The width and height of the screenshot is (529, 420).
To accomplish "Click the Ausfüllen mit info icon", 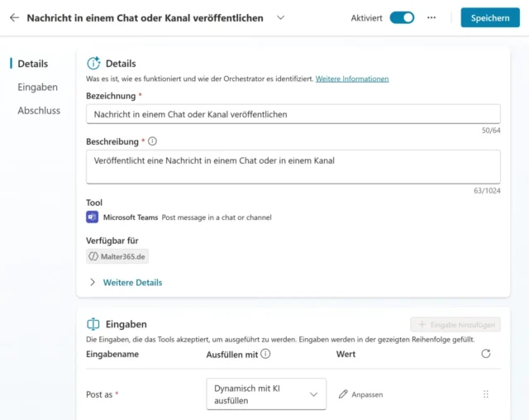I will coord(265,354).
